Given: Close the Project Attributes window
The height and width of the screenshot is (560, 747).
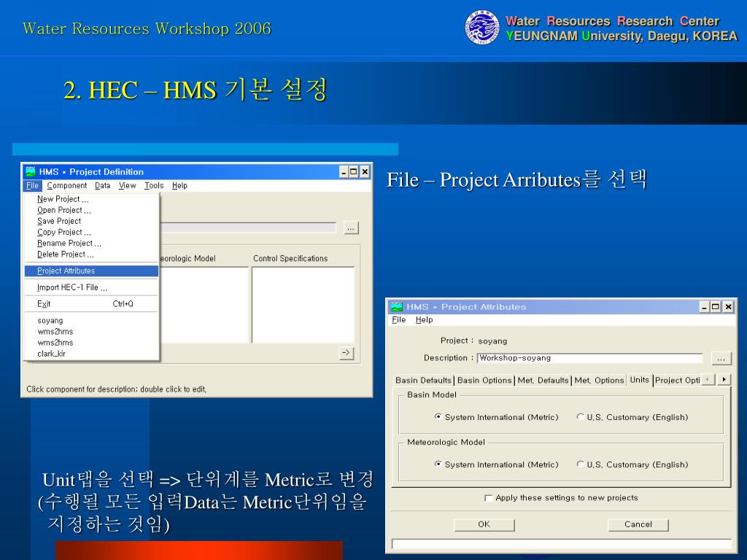Looking at the screenshot, I should click(x=729, y=307).
